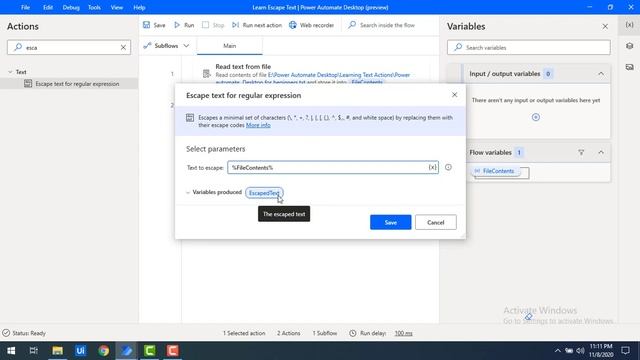640x360 pixels.
Task: Change the 100 ms run delay value
Action: (403, 333)
